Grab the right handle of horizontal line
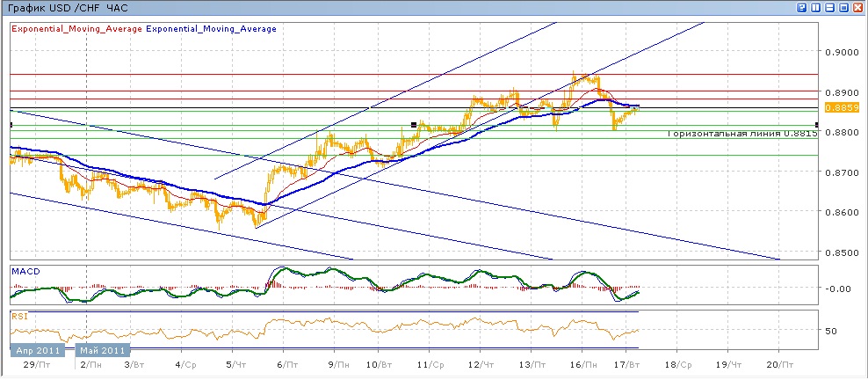Image resolution: width=868 pixels, height=380 pixels. (x=818, y=125)
